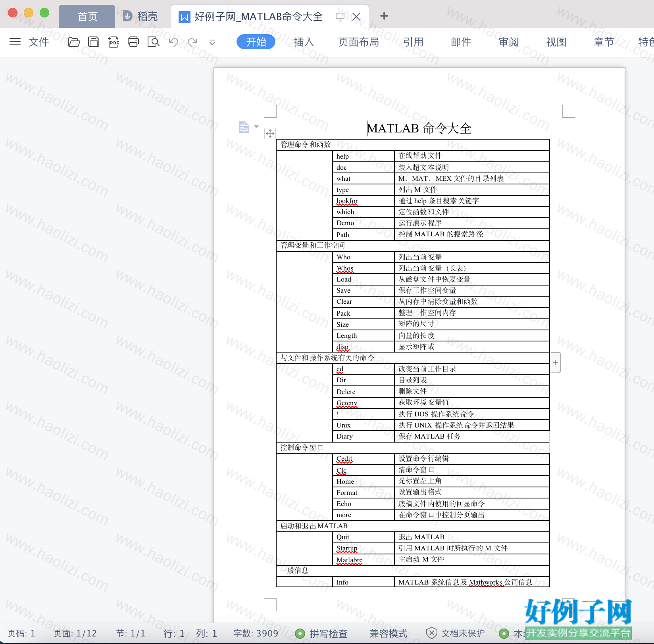Click 页码: 1 in status bar
The width and height of the screenshot is (654, 644).
click(21, 633)
